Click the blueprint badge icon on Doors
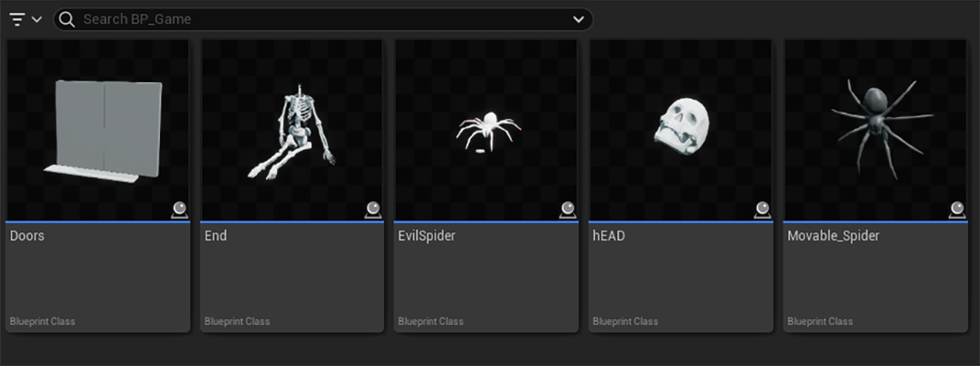The height and width of the screenshot is (366, 980). [179, 210]
